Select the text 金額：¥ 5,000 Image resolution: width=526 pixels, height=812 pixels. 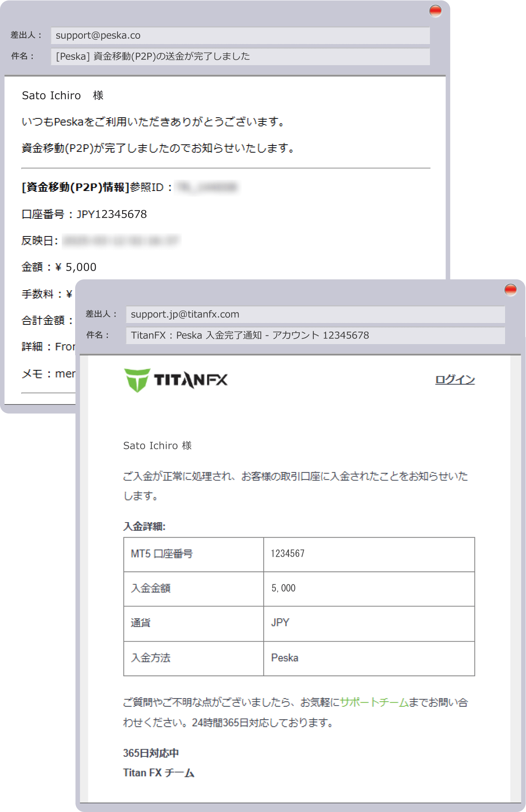pos(59,267)
